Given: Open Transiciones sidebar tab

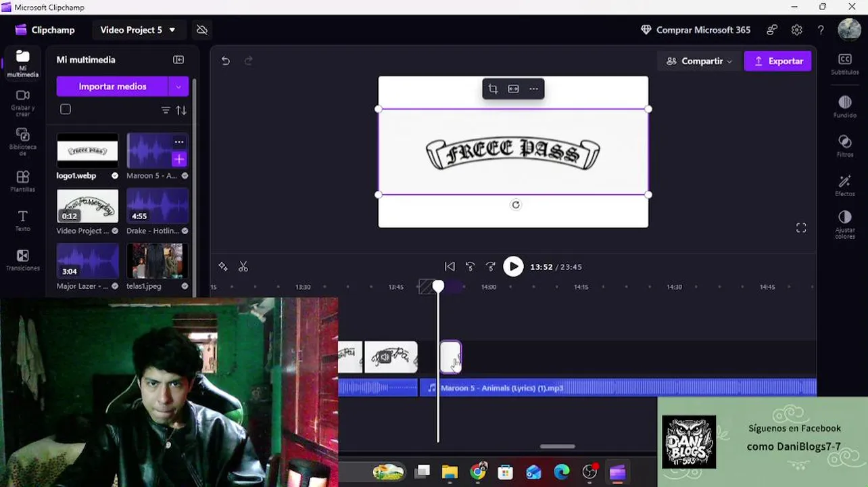Looking at the screenshot, I should (22, 260).
